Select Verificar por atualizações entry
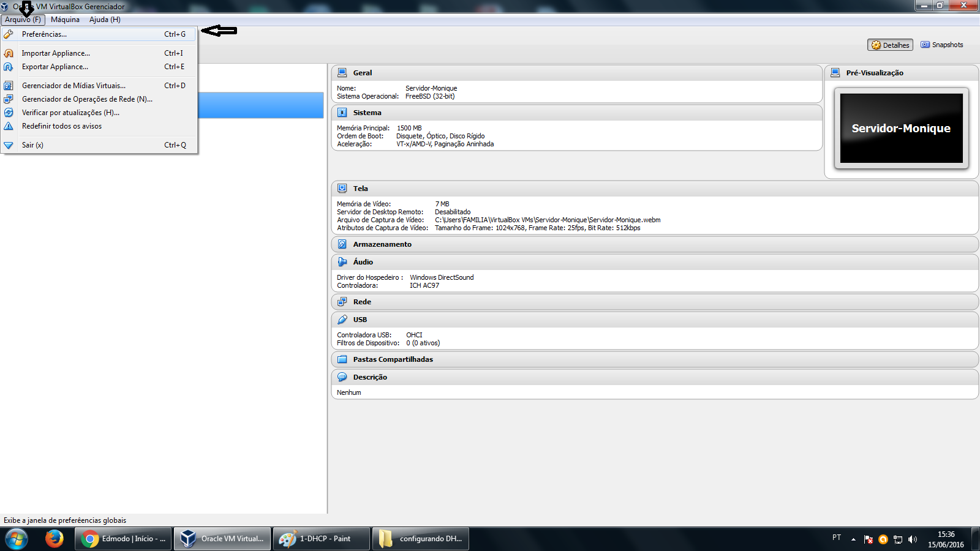Image resolution: width=980 pixels, height=551 pixels. [99, 113]
